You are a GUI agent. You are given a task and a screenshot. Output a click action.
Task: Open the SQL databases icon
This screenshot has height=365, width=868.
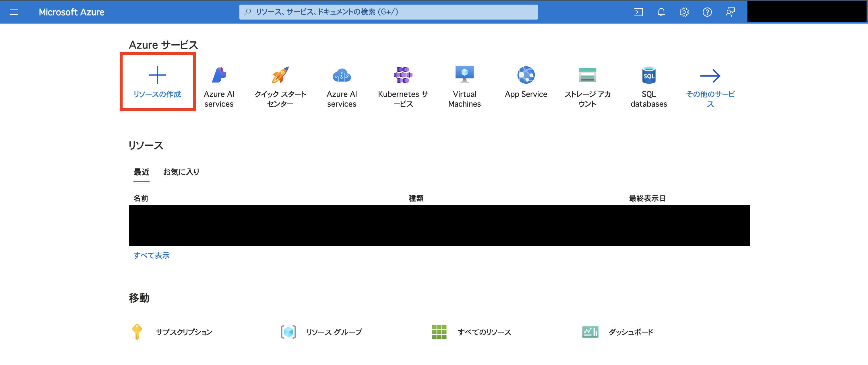(649, 75)
